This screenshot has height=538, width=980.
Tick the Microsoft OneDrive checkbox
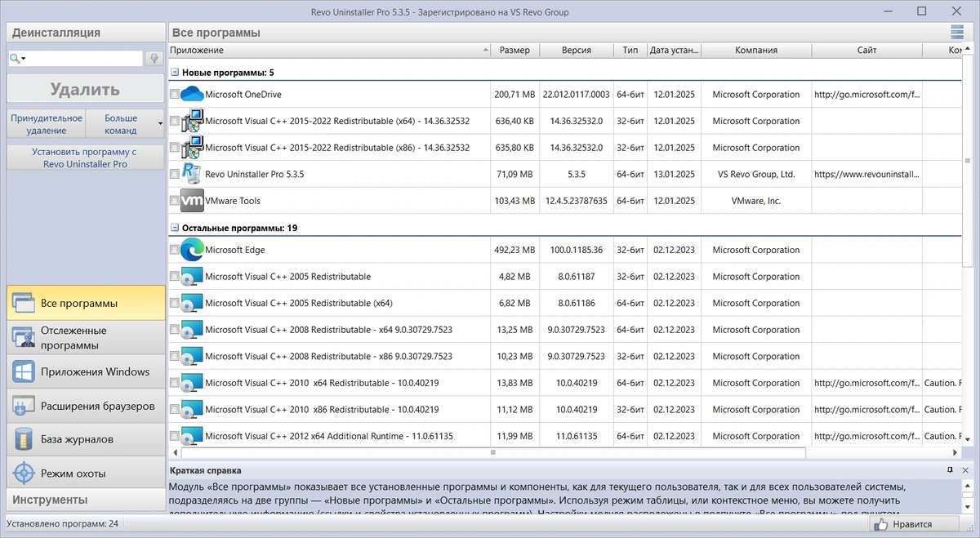point(175,95)
